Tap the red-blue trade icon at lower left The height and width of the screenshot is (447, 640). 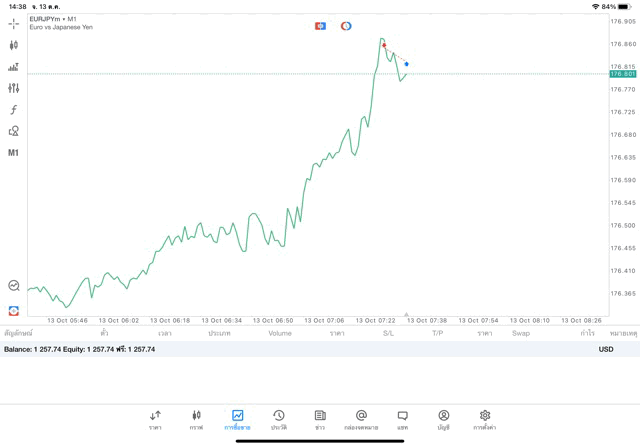click(x=13, y=311)
